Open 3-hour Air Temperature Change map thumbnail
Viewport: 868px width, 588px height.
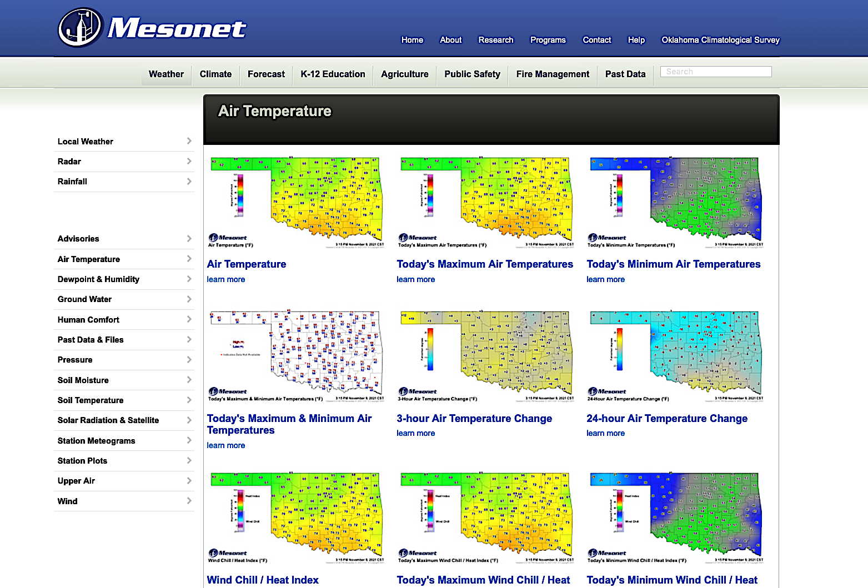tap(485, 356)
